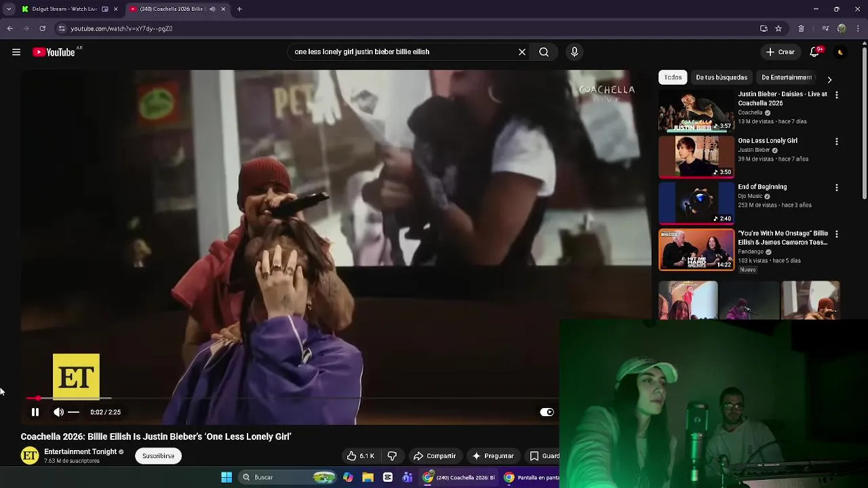Dislike the video
The width and height of the screenshot is (868, 488).
pos(392,456)
